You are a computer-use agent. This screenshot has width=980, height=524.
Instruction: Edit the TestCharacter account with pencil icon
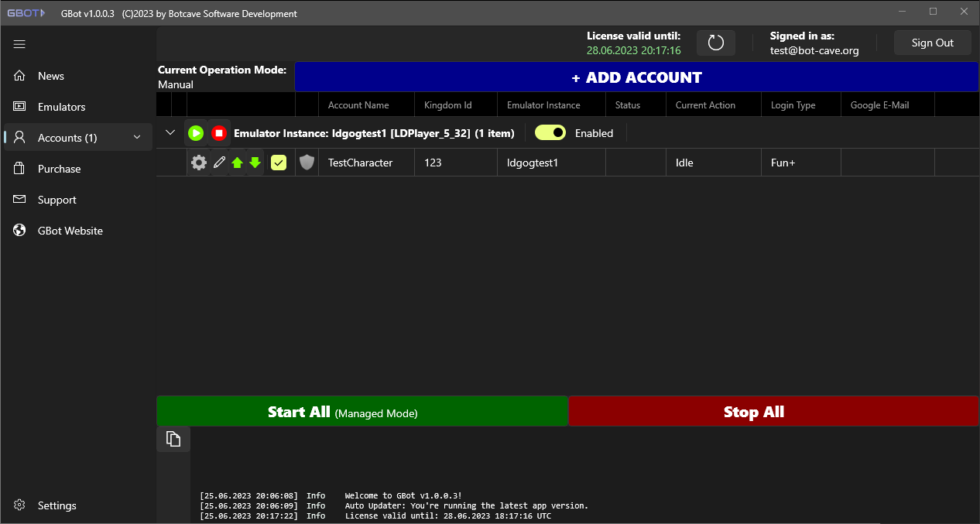218,163
